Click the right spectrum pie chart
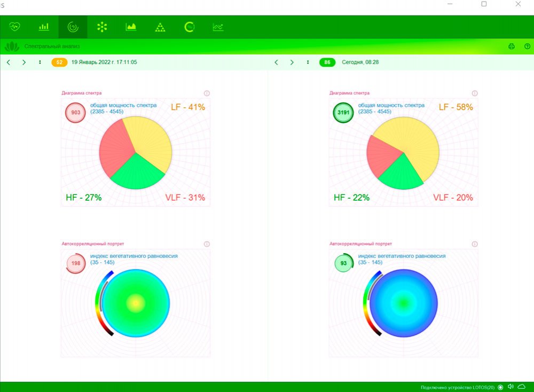Image resolution: width=534 pixels, height=392 pixels. tap(403, 153)
